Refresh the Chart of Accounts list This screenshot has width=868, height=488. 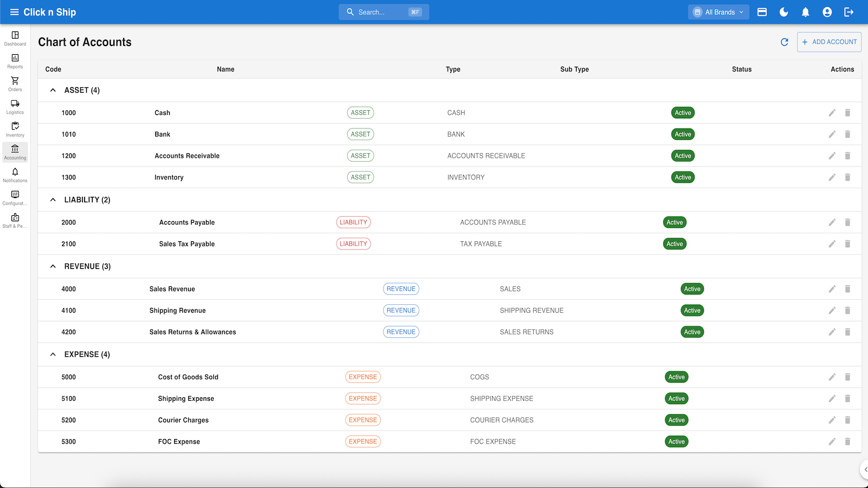tap(784, 42)
